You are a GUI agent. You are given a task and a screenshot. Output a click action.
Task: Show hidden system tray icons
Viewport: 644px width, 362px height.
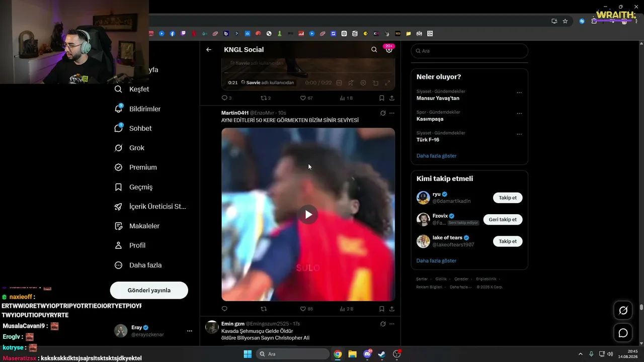pos(580,354)
